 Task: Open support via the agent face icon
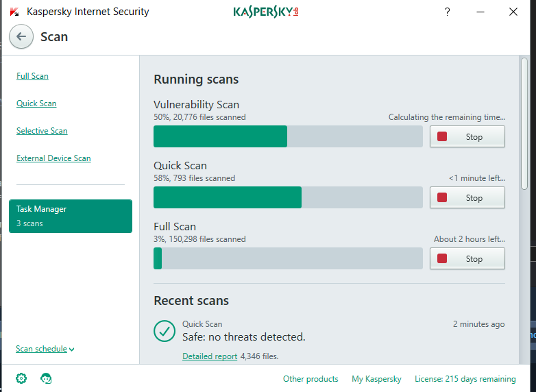pos(47,378)
